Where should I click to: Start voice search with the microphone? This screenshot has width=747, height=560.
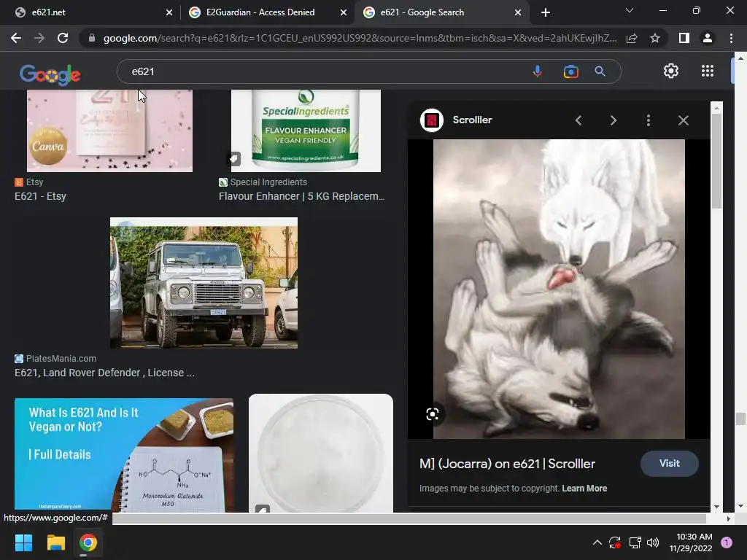click(x=538, y=71)
